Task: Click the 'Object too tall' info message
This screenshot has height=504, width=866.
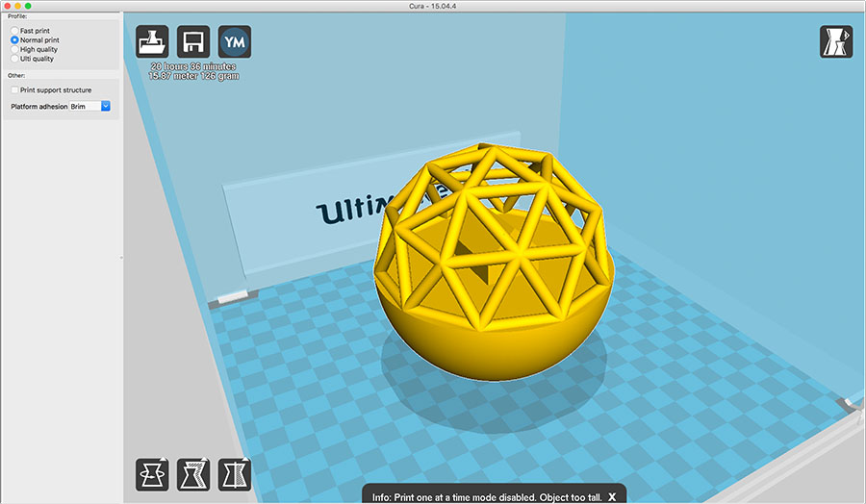Action: point(487,497)
